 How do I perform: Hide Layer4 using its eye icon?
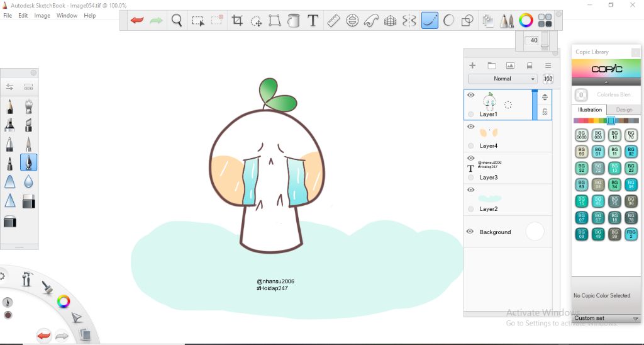[x=470, y=127]
